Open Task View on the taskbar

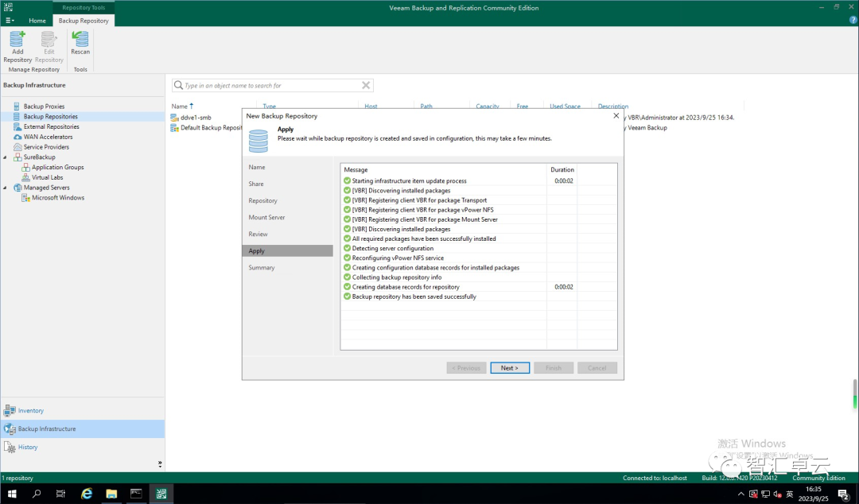(60, 494)
